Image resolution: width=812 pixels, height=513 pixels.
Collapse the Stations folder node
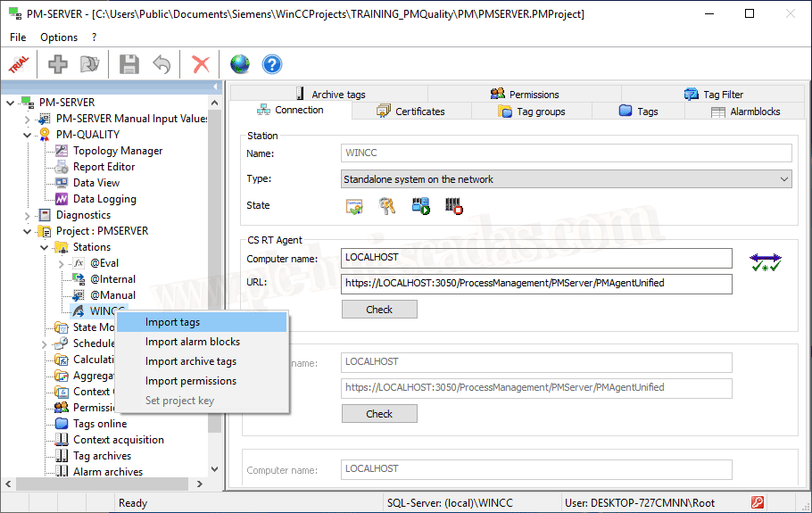(x=44, y=247)
